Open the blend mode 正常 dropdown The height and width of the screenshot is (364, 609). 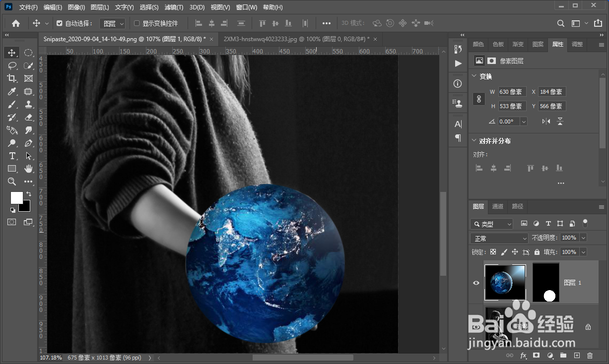click(499, 238)
